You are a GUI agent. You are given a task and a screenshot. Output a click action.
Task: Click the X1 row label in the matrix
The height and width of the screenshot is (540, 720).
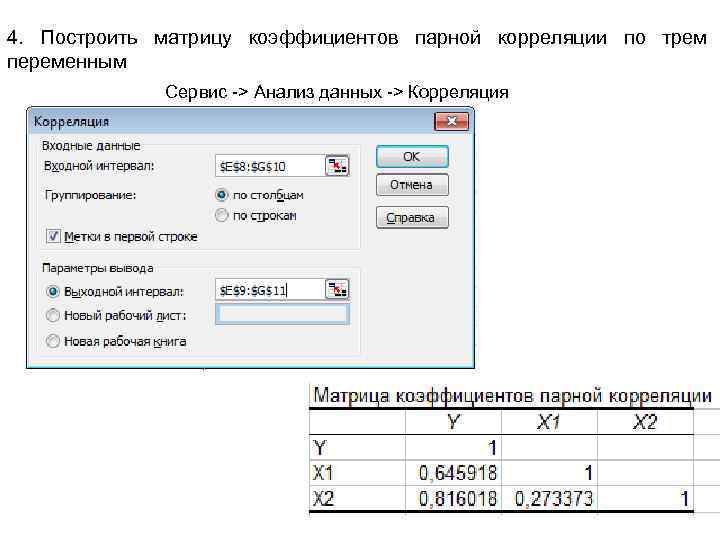point(323,473)
